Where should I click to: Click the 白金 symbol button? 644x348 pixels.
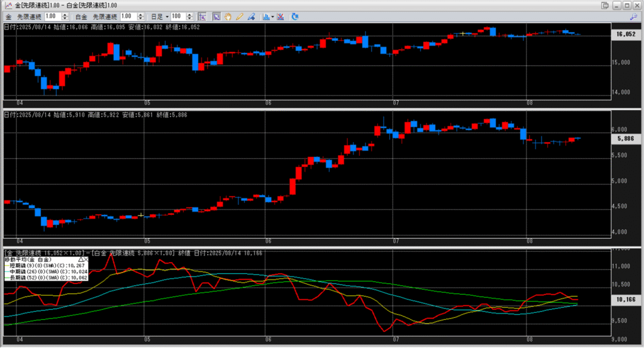(81, 16)
